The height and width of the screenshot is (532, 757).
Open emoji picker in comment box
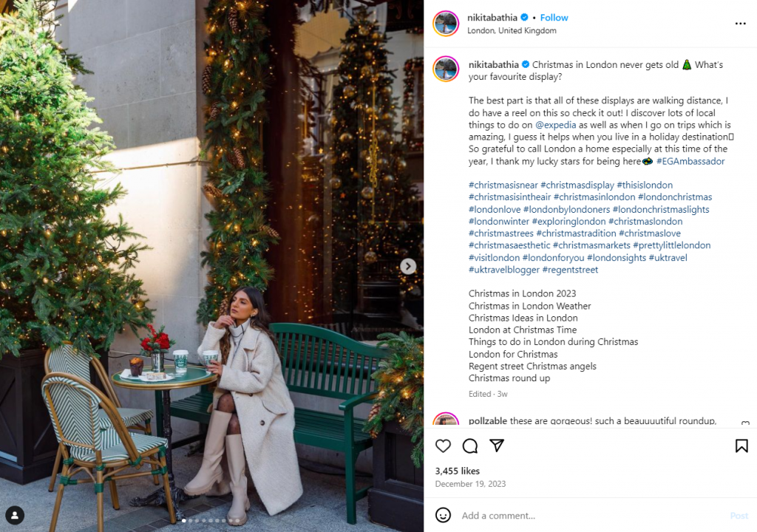click(443, 515)
